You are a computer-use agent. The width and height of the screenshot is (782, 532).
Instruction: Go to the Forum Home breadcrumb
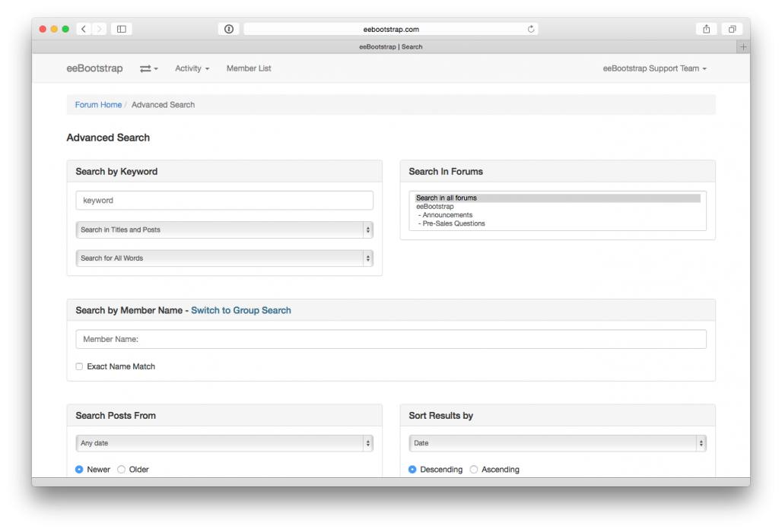pyautogui.click(x=98, y=105)
